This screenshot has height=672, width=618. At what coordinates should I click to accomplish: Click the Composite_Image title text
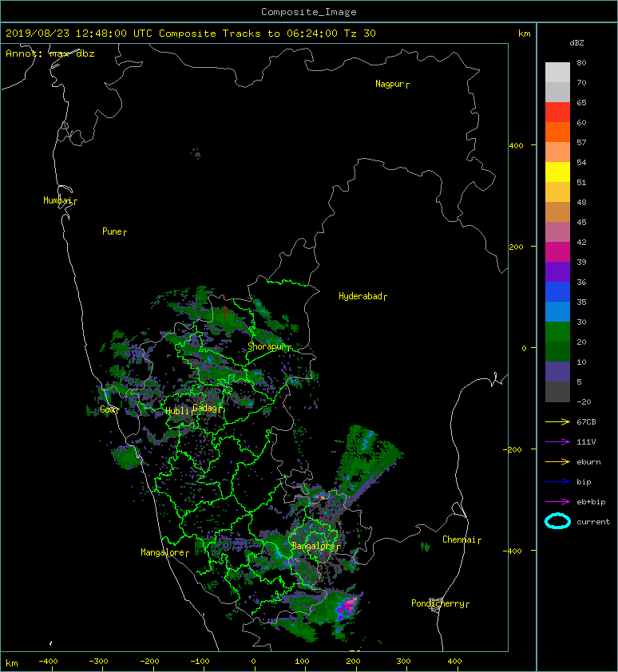click(309, 12)
